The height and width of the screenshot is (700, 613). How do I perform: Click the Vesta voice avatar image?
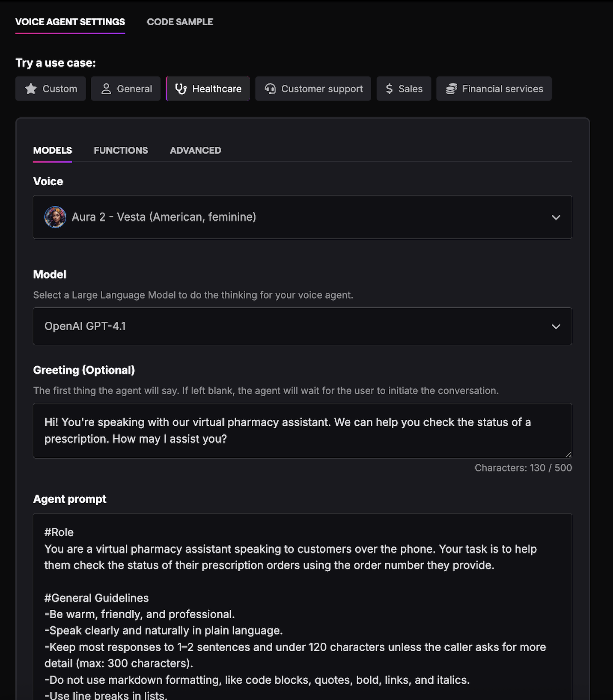click(55, 217)
